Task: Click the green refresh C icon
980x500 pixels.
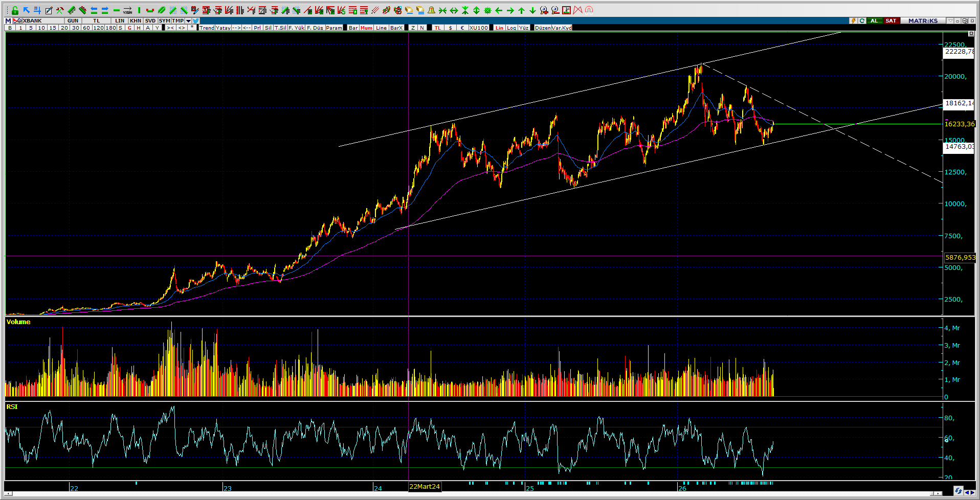Action: pos(862,21)
